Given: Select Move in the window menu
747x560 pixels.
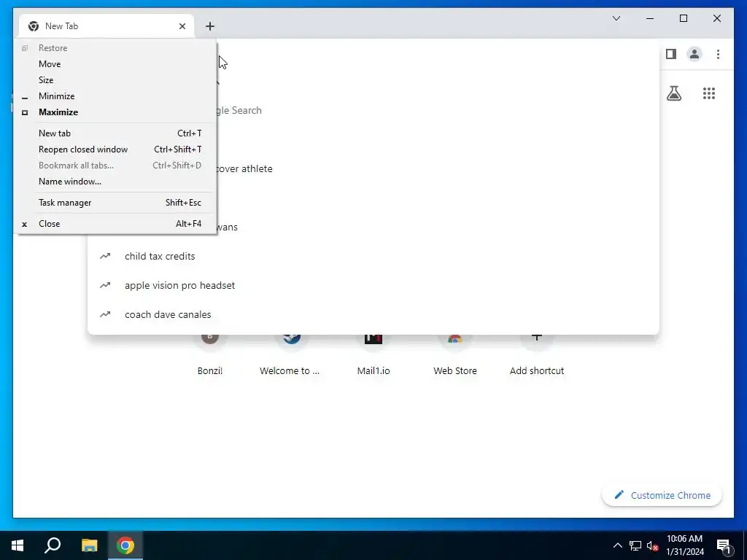Looking at the screenshot, I should [115, 64].
